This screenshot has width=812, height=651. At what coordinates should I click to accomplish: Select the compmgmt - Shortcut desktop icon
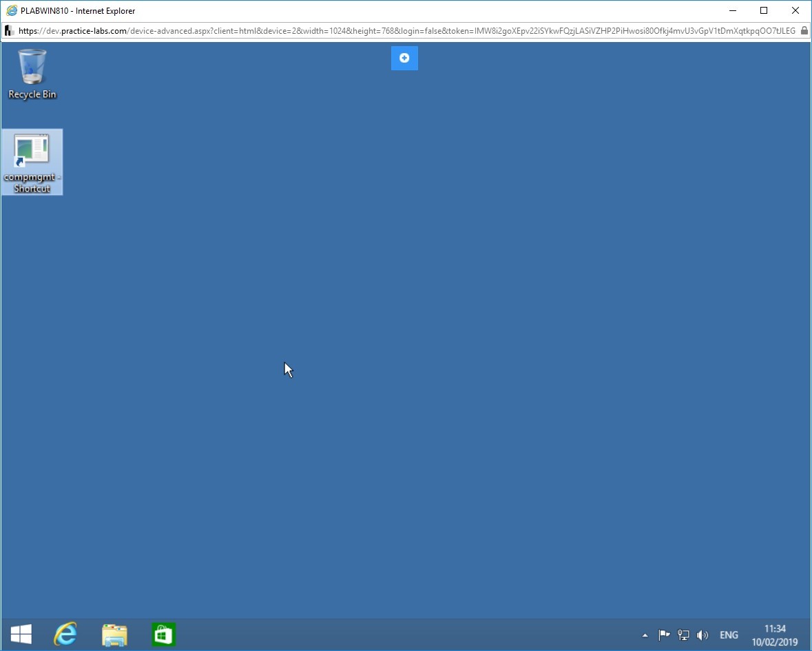32,162
